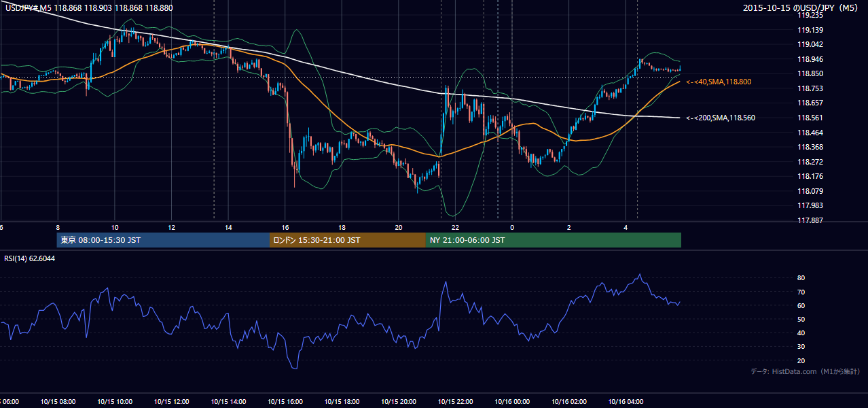Click price axis value 118.657

tap(810, 103)
